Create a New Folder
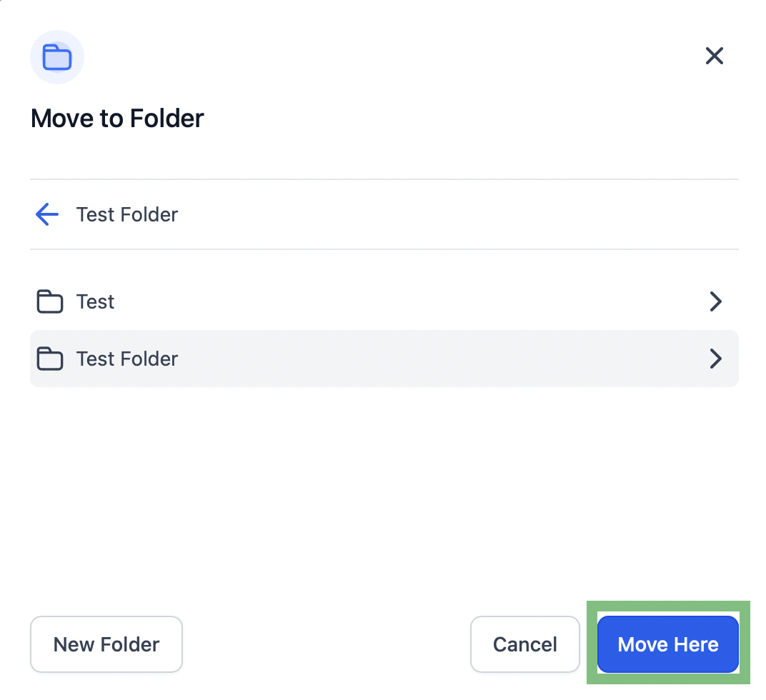The height and width of the screenshot is (700, 766). [x=106, y=644]
